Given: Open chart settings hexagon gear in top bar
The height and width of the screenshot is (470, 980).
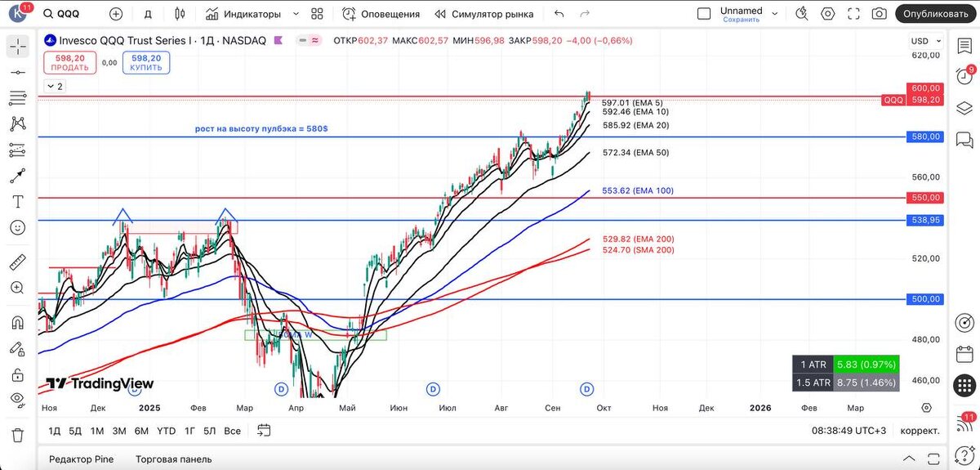Looking at the screenshot, I should [x=828, y=14].
